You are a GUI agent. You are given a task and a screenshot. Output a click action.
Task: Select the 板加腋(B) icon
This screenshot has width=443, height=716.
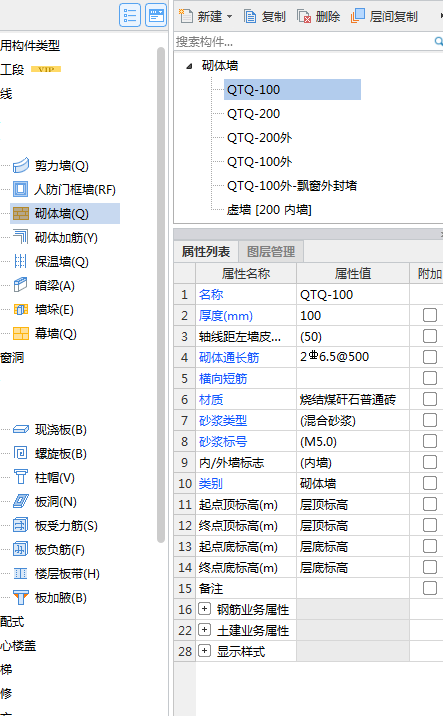[21, 597]
